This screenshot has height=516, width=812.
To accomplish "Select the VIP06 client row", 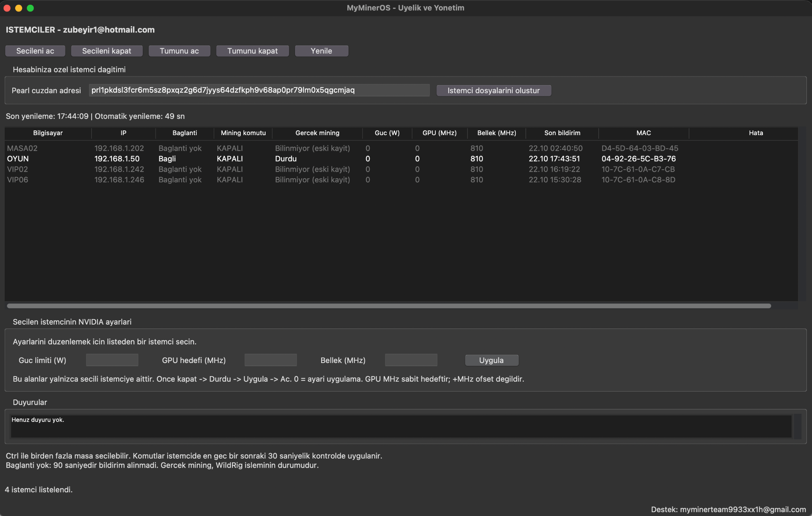I will pyautogui.click(x=401, y=180).
